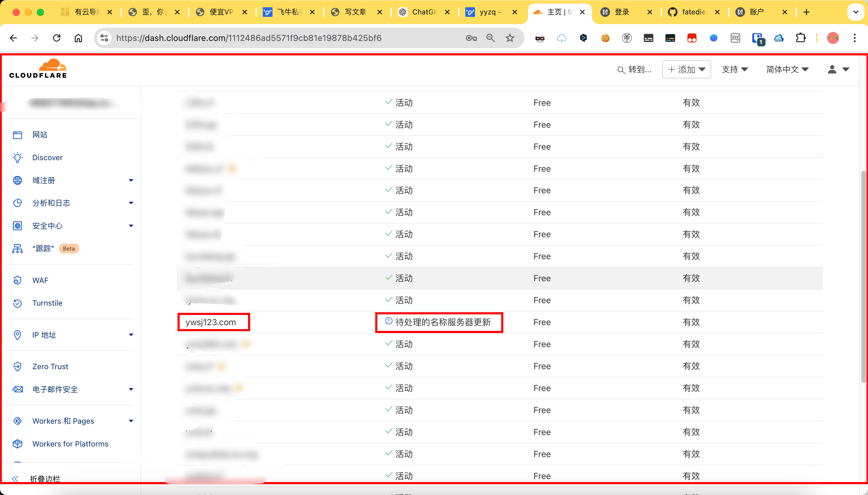Click the 添加 add button

point(686,70)
